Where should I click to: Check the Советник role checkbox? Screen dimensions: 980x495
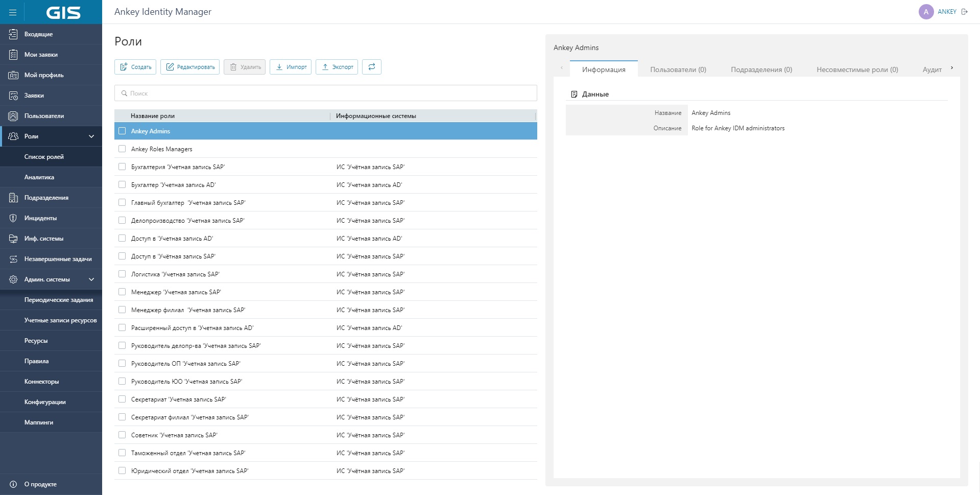pos(122,435)
